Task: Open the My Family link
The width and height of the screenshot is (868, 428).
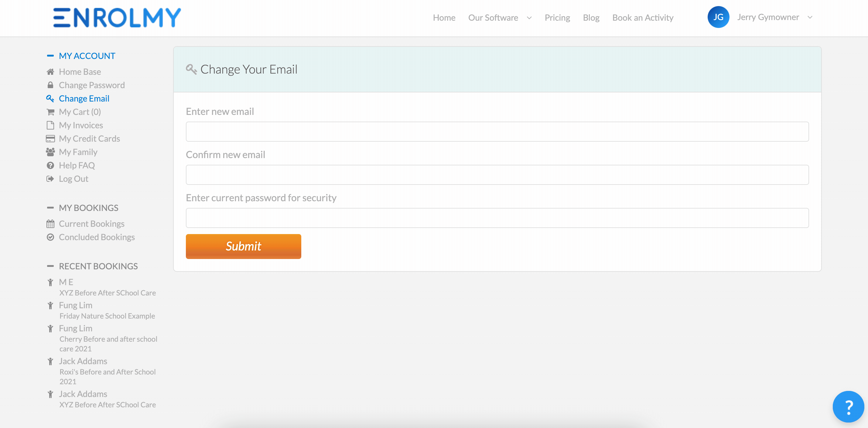Action: click(x=78, y=152)
